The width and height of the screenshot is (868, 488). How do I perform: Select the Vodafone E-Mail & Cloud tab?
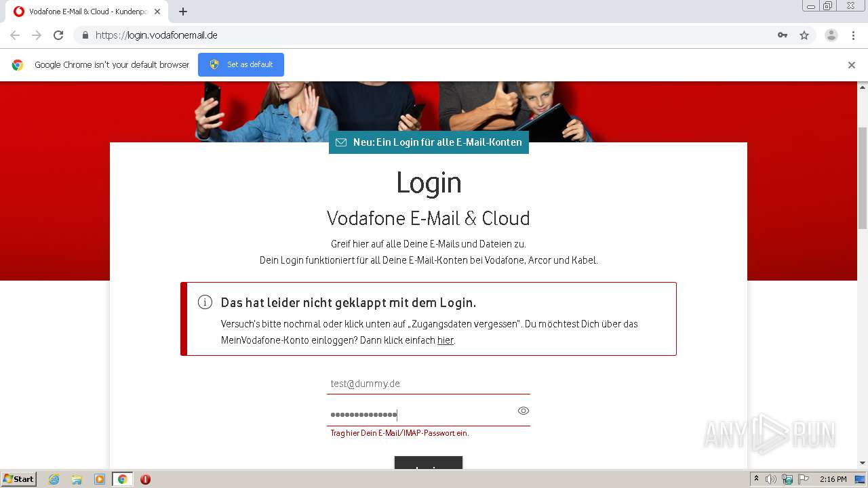click(x=87, y=12)
